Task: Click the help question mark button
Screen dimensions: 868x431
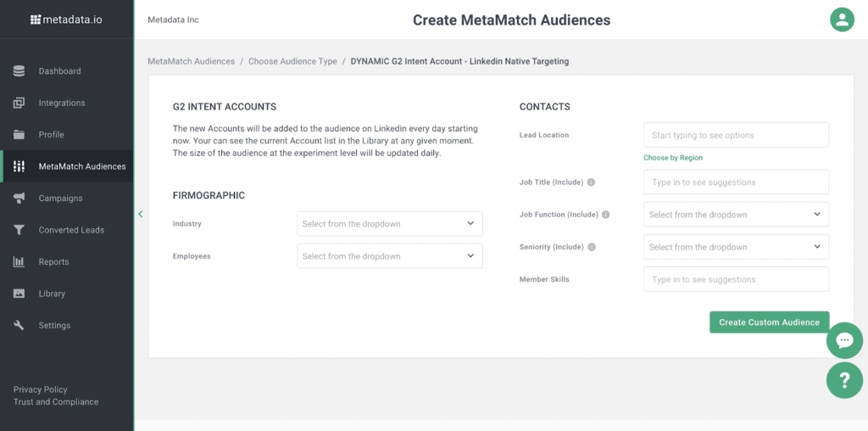Action: coord(844,380)
